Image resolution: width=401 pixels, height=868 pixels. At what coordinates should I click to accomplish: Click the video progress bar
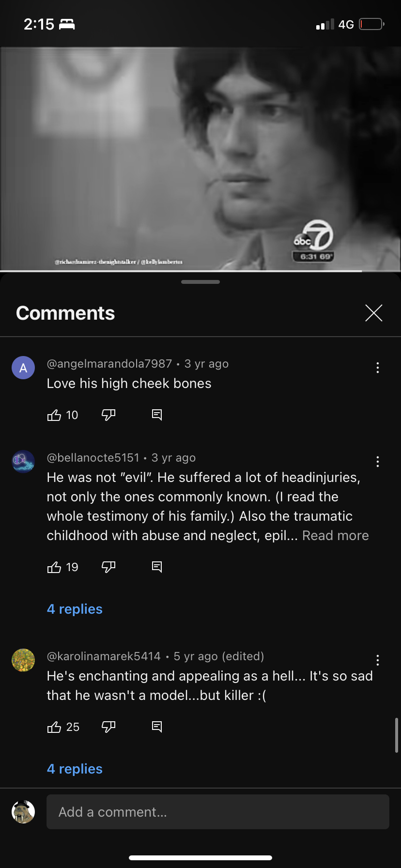200,271
